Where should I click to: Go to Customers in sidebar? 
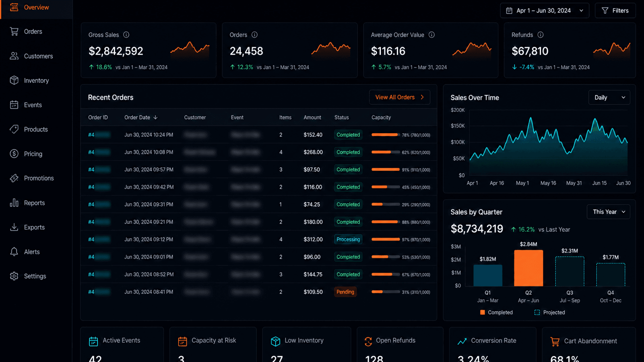36,56
